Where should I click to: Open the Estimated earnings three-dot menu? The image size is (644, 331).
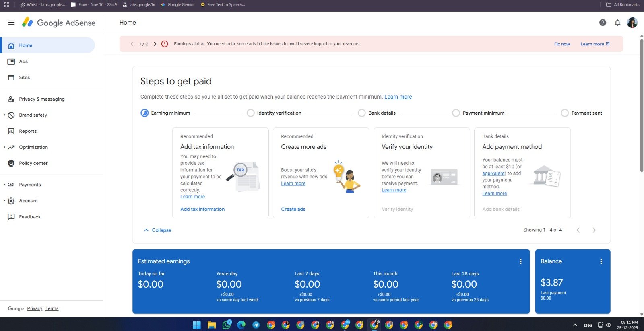520,261
